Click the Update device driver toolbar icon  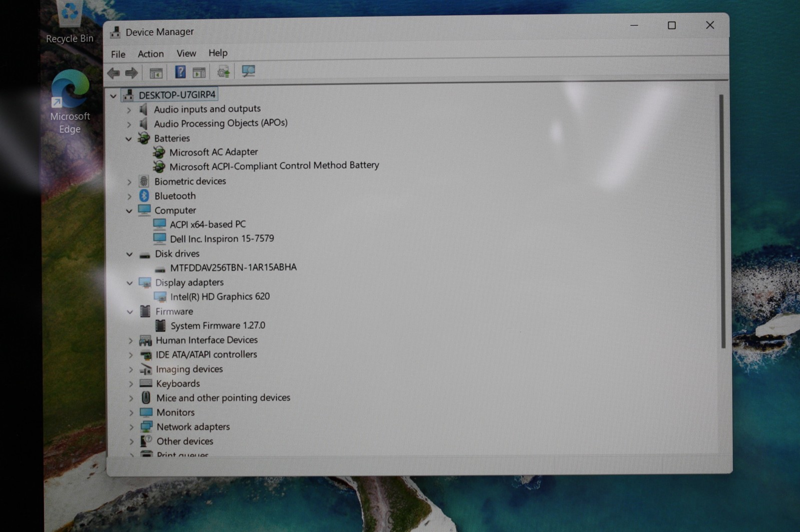223,72
